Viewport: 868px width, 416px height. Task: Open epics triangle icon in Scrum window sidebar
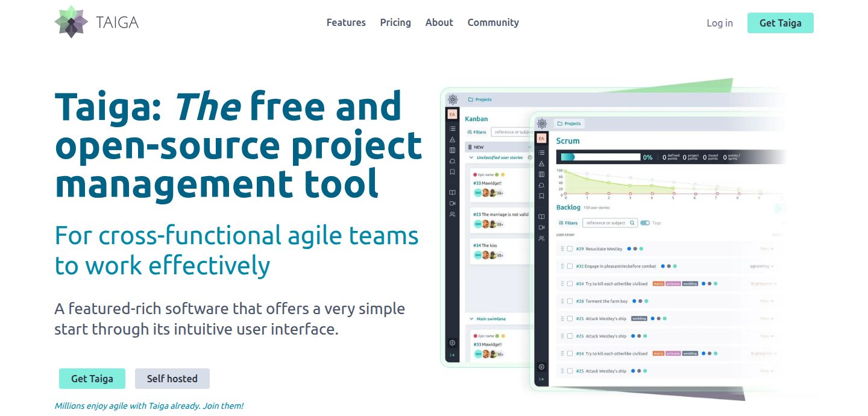pyautogui.click(x=541, y=163)
